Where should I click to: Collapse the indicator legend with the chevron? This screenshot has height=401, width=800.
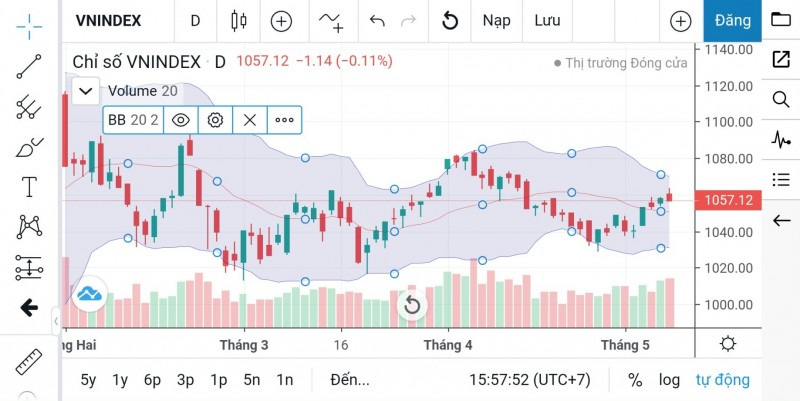[84, 92]
